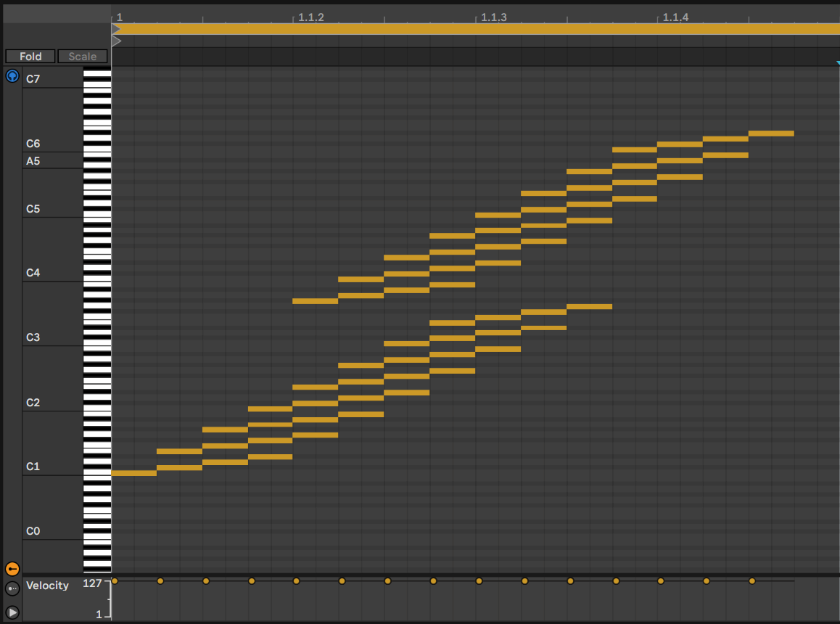
Task: Click beat 1.1.2 in the time ruler
Action: 310,17
